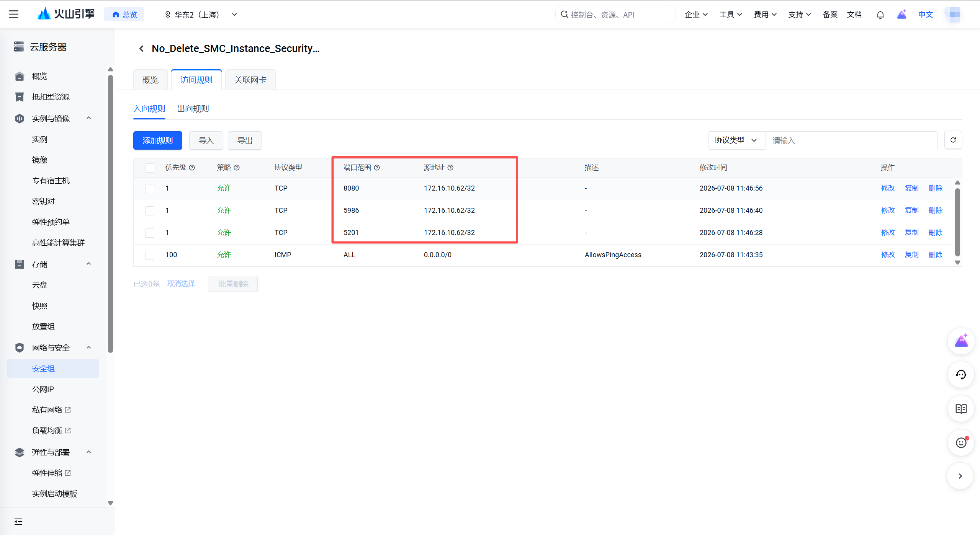Open external link icon beside 负载均衡
Viewport: 980px width, 535px height.
[68, 431]
